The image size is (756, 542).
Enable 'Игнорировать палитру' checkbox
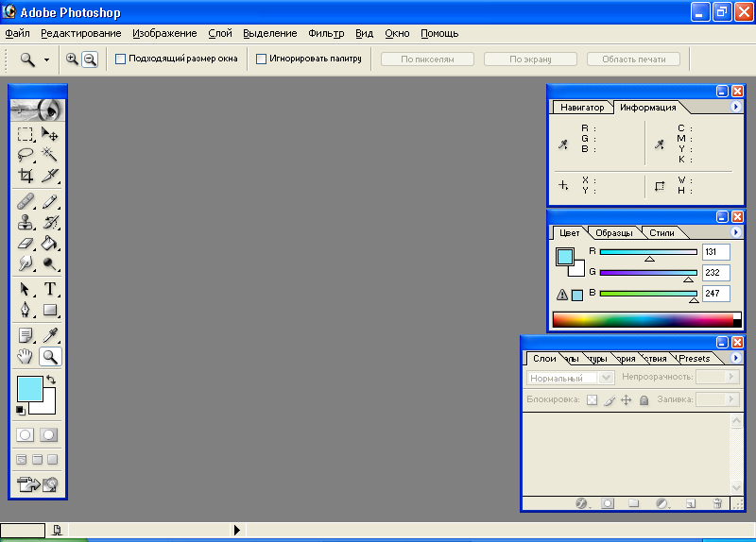point(261,59)
